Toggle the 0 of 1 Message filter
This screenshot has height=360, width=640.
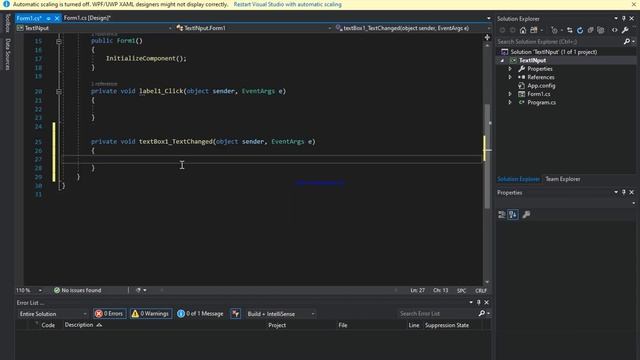click(x=200, y=313)
